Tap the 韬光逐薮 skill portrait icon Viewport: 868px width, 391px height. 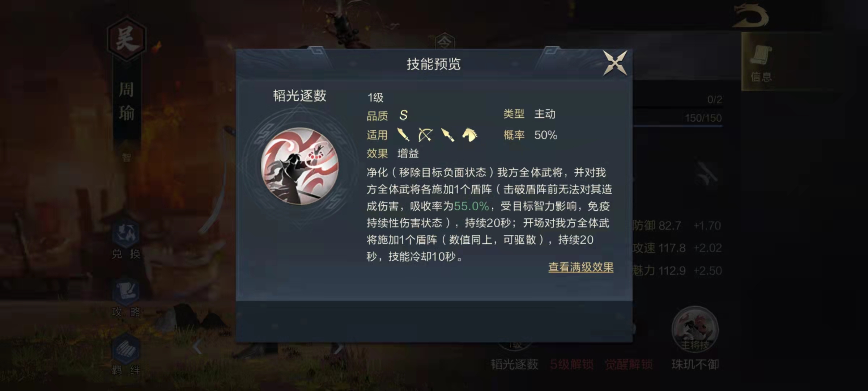(300, 166)
